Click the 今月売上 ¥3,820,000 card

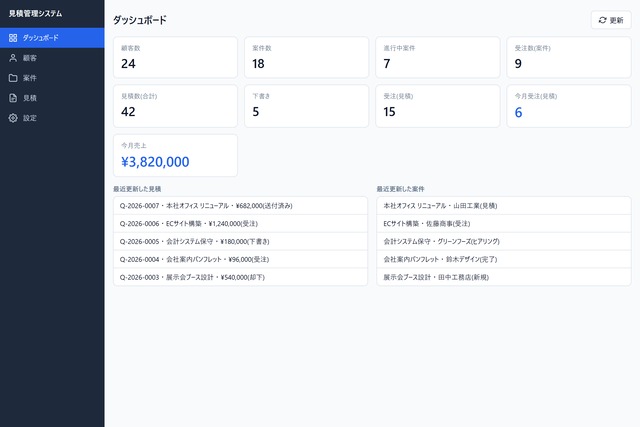pyautogui.click(x=176, y=156)
